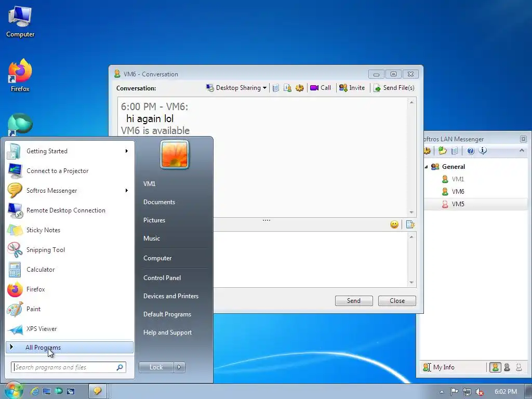Open Default Programs from Start menu
Screen dimensions: 532x399
tap(167, 314)
